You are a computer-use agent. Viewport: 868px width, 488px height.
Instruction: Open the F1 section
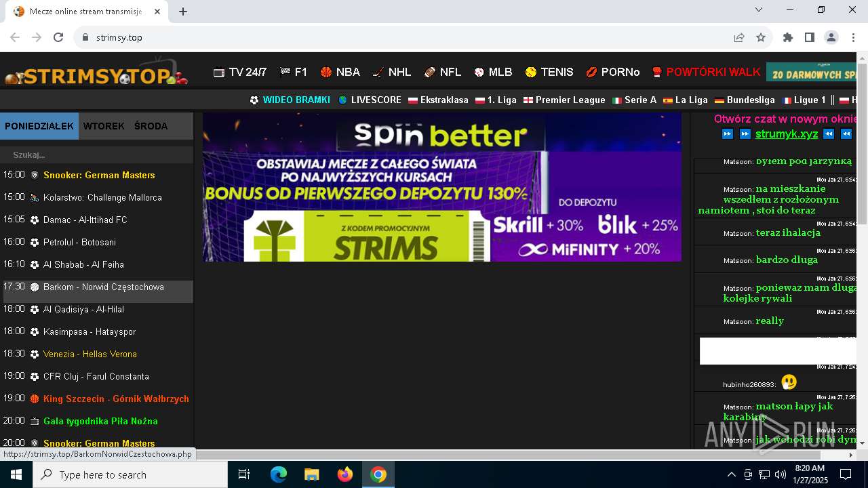(294, 72)
